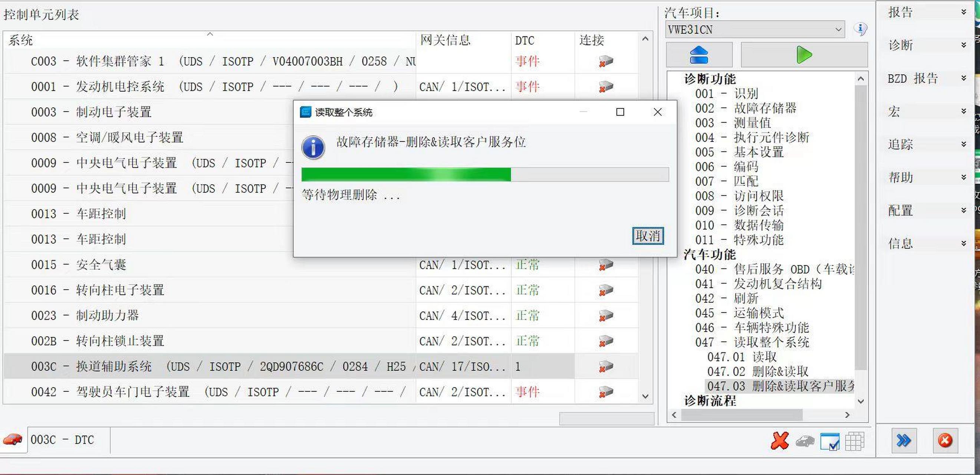This screenshot has width=980, height=475.
Task: Select 003 - 测量值 function
Action: pyautogui.click(x=733, y=123)
